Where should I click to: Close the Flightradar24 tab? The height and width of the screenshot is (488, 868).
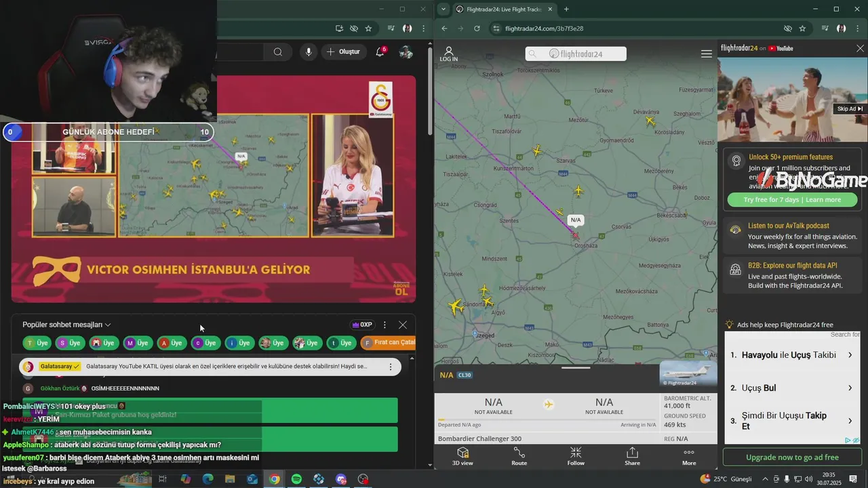click(550, 9)
